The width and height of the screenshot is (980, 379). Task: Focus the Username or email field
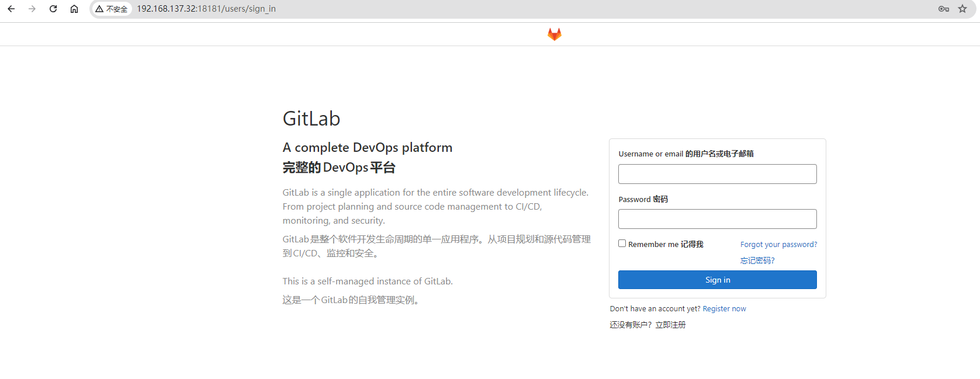point(717,174)
